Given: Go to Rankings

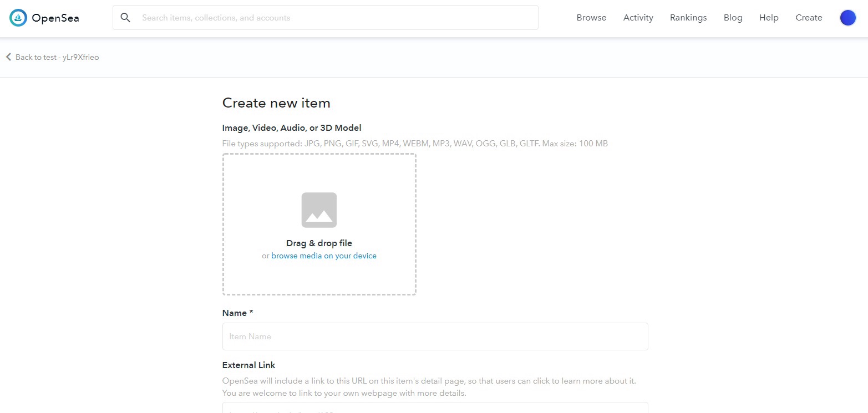Looking at the screenshot, I should coord(688,18).
